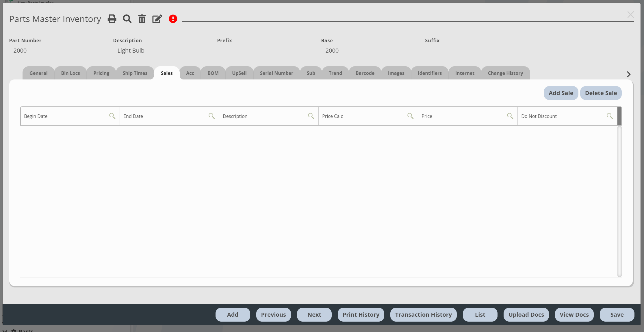Switch to the Barcode tab

pos(365,73)
